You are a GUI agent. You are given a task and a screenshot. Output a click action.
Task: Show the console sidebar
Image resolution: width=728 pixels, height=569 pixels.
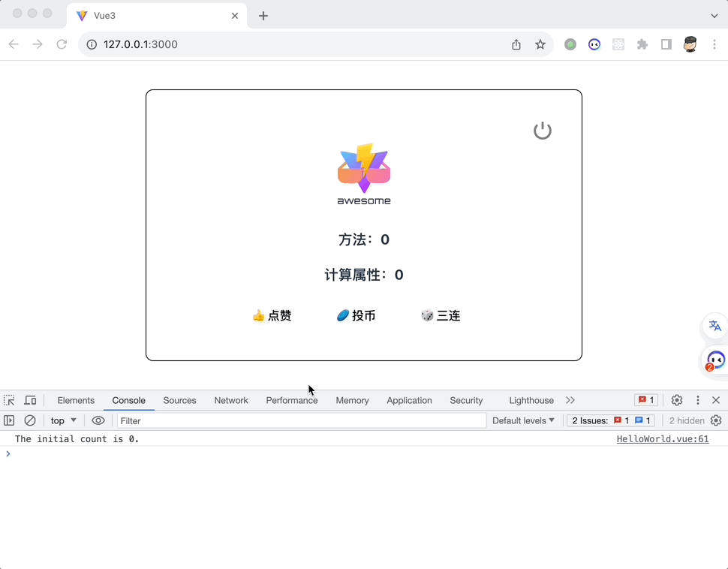click(x=9, y=421)
